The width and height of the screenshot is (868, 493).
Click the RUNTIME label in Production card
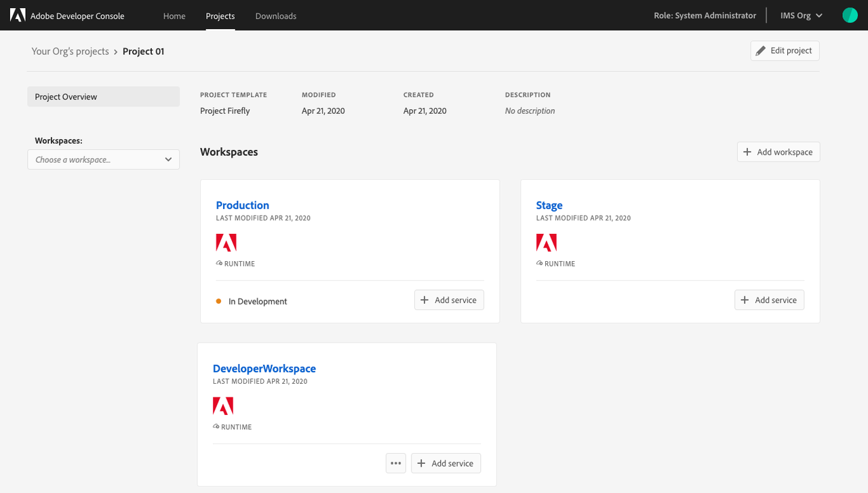click(x=239, y=264)
